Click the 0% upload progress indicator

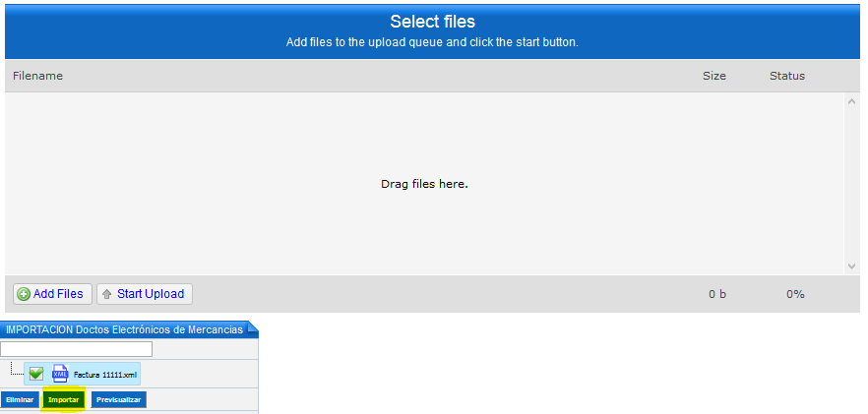(795, 294)
